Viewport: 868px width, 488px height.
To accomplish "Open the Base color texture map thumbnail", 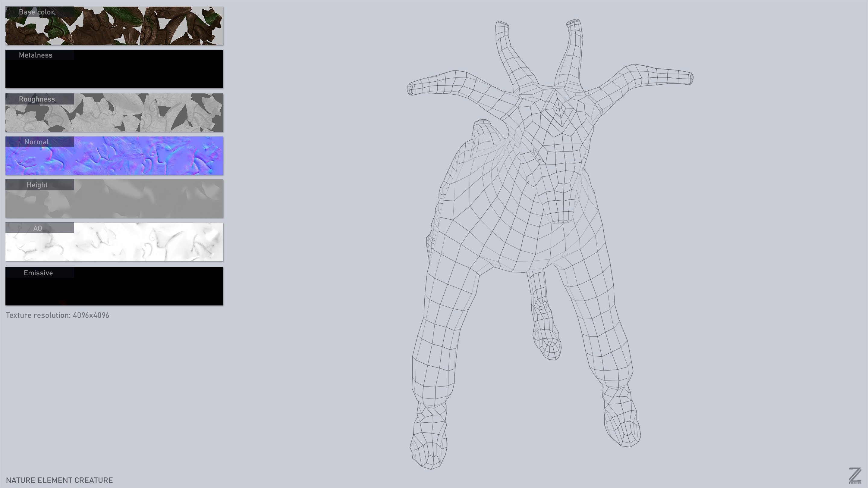I will tap(114, 26).
